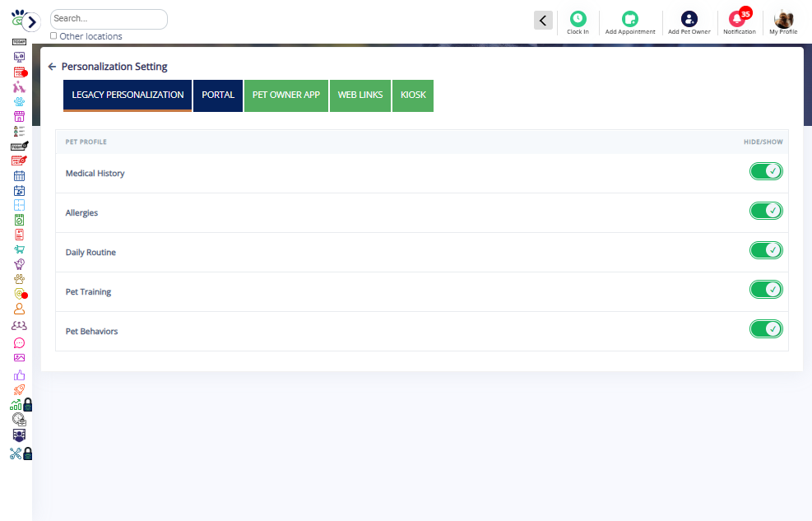Switch to the Kiosk tab
The width and height of the screenshot is (812, 521).
[413, 95]
